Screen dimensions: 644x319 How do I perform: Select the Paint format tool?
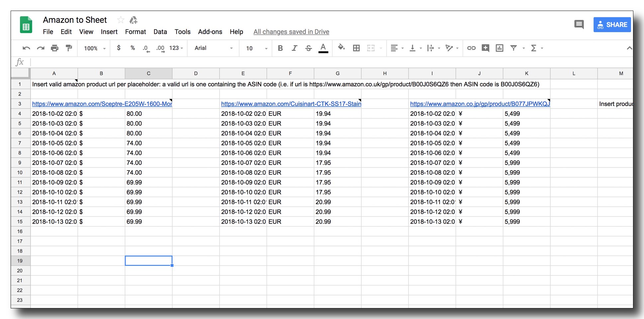[69, 48]
